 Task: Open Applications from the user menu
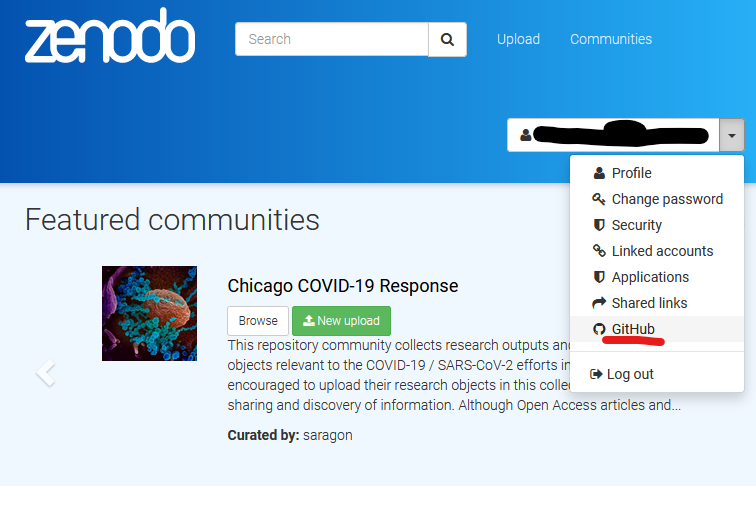pos(657,277)
